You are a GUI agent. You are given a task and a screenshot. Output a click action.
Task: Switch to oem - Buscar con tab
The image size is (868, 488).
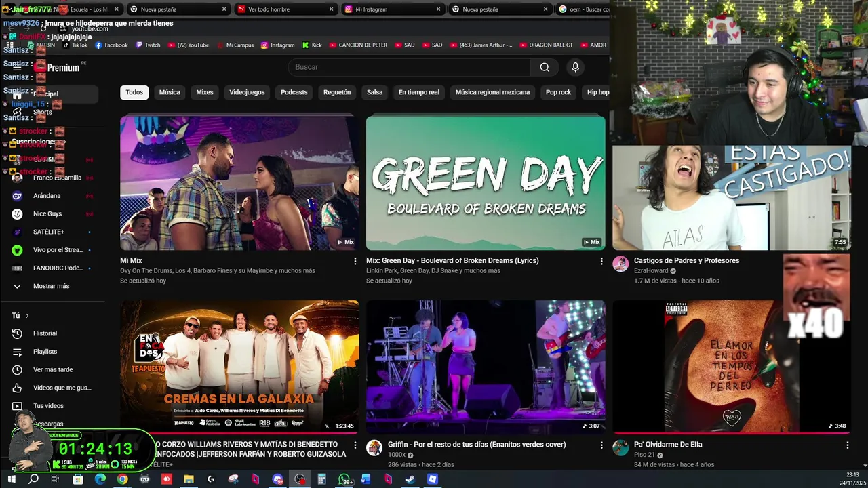click(582, 9)
